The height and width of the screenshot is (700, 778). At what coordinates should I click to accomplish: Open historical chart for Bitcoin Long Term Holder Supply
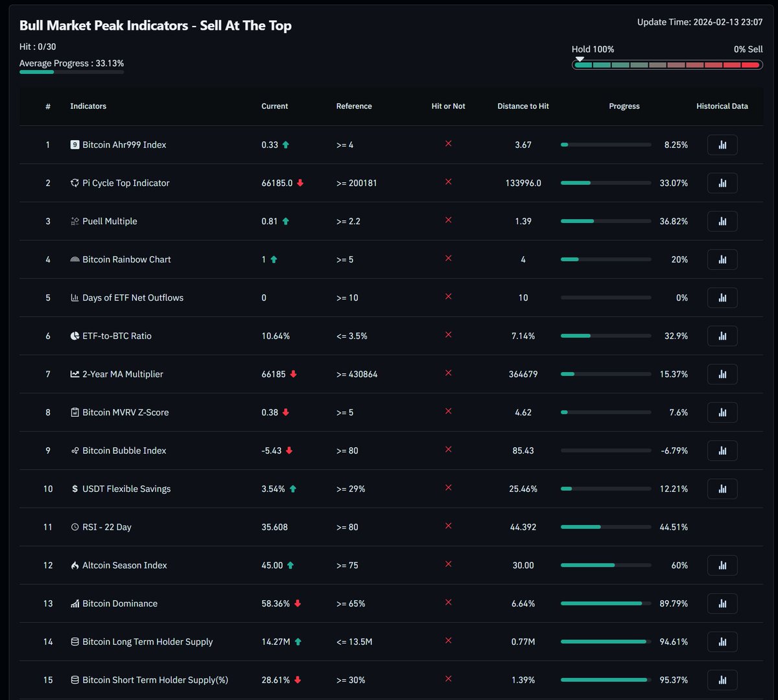(722, 642)
